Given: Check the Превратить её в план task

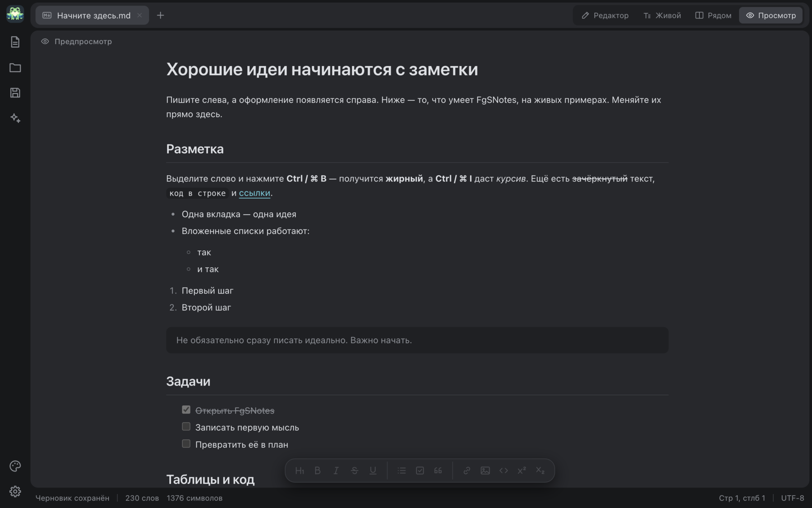Looking at the screenshot, I should (x=186, y=444).
